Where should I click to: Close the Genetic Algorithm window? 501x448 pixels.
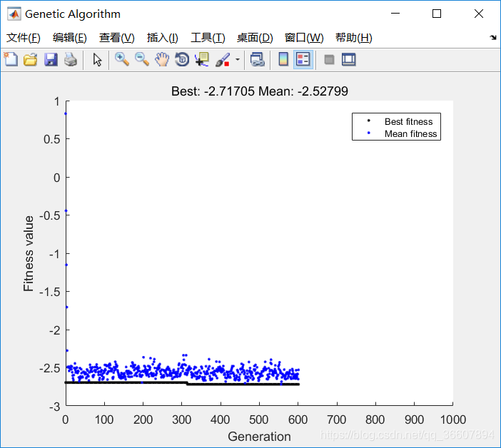click(x=479, y=14)
